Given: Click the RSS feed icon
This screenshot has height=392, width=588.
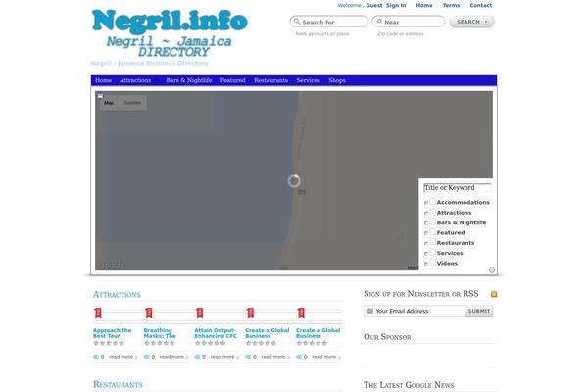Looking at the screenshot, I should click(x=494, y=294).
